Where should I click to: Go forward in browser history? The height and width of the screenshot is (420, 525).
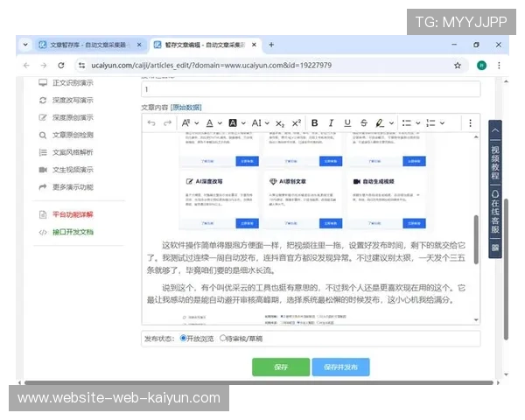click(x=44, y=66)
